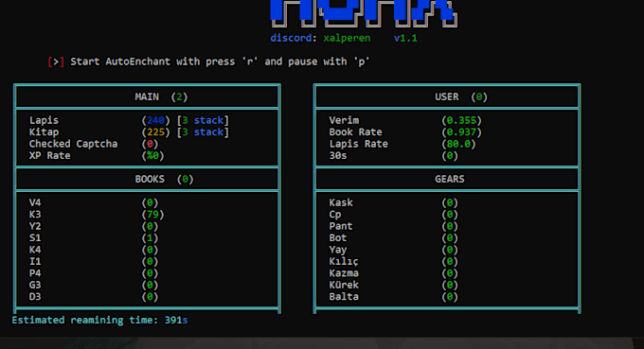Screen dimensions: 644x349
Task: Click the red '>' prompt marker
Action: point(56,61)
